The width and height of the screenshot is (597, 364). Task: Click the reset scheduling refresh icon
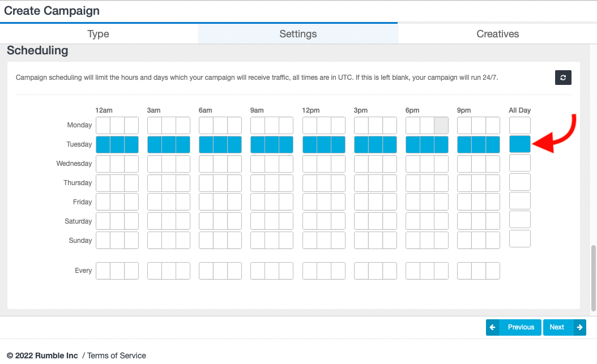coord(563,78)
